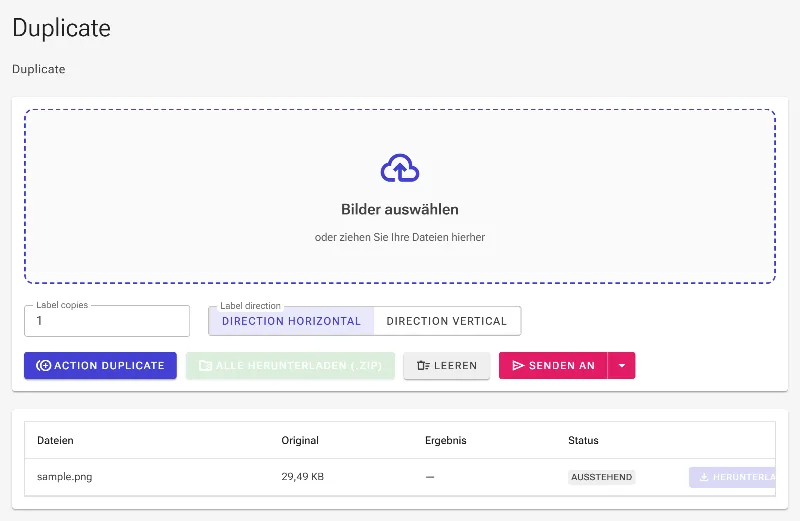The image size is (800, 521).
Task: Click the Action Duplicate button
Action: (x=101, y=365)
